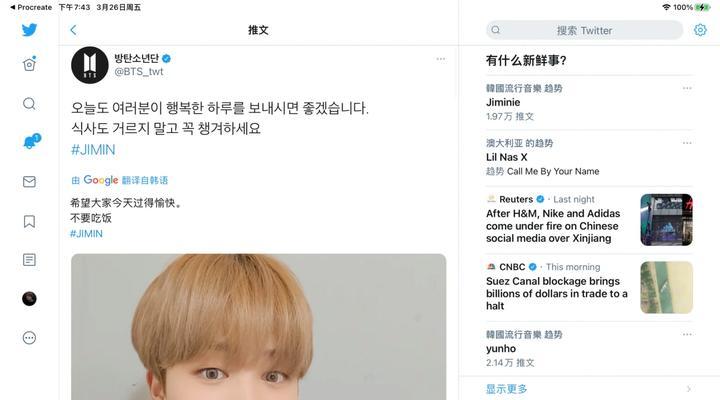The height and width of the screenshot is (400, 720).
Task: Open the Twitter bird home logo
Action: 29,30
